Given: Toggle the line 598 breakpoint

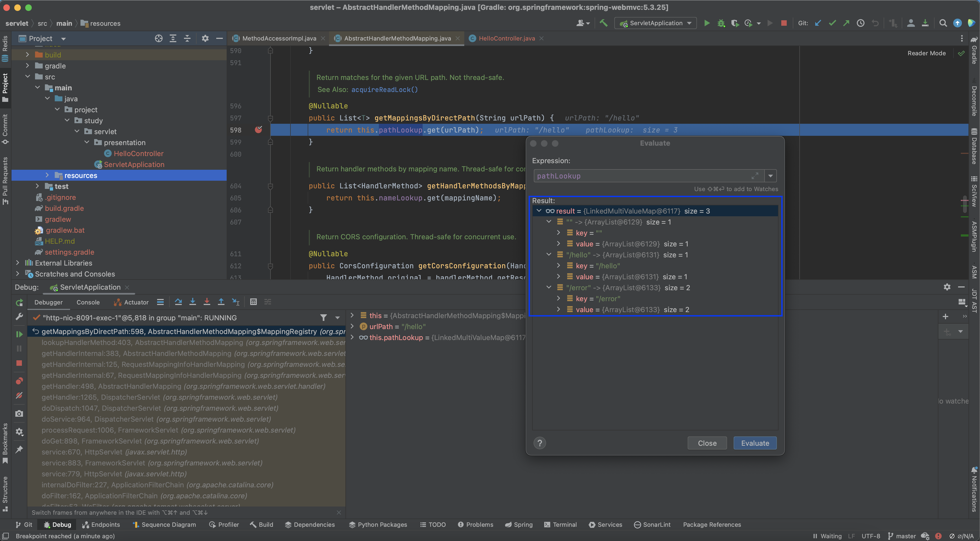Looking at the screenshot, I should (258, 130).
